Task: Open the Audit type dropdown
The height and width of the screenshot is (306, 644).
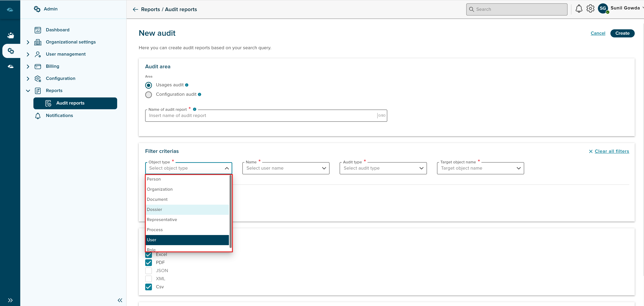Action: 383,168
